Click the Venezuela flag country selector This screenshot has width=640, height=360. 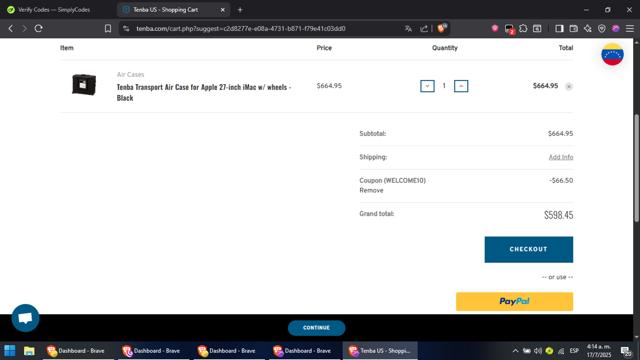pos(612,54)
